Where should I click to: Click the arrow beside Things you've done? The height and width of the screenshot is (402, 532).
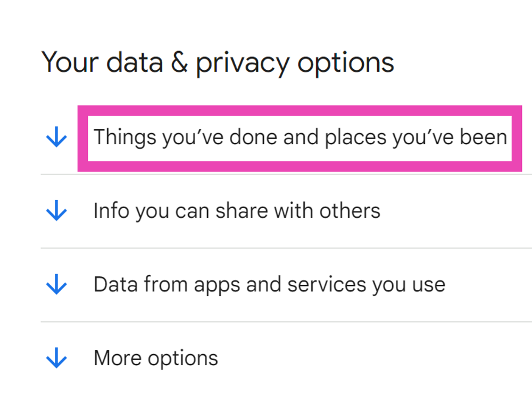56,138
